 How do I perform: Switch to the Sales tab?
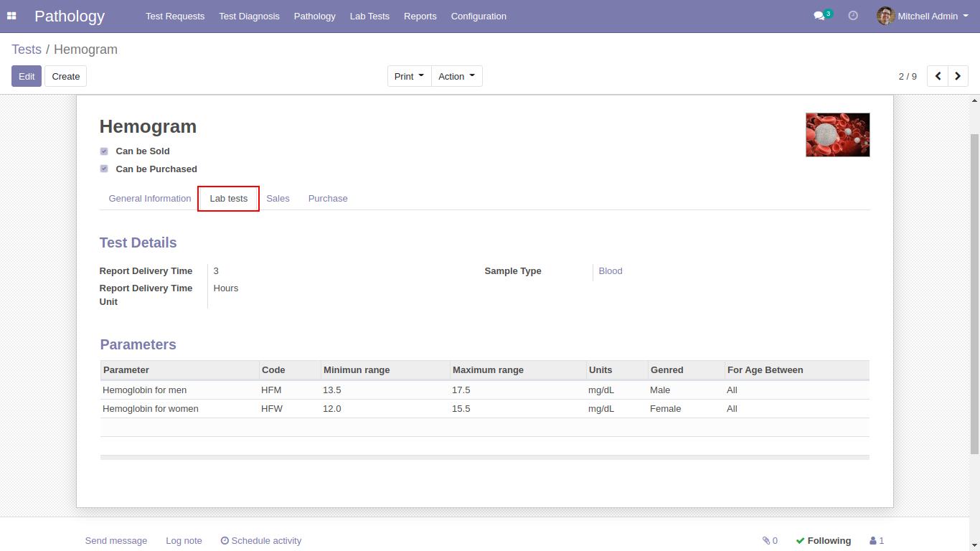[278, 199]
